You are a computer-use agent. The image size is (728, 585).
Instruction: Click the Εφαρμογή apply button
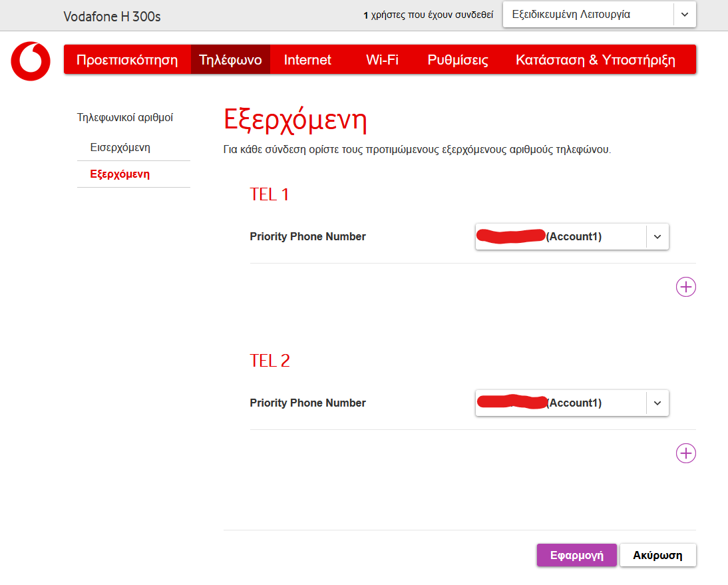tap(577, 555)
